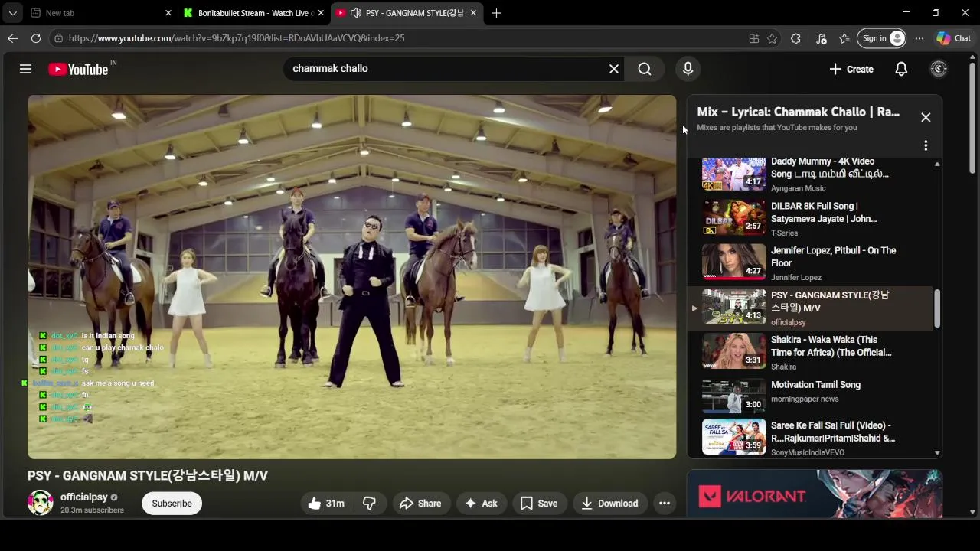Start voice search with microphone
Viewport: 980px width, 551px height.
688,69
